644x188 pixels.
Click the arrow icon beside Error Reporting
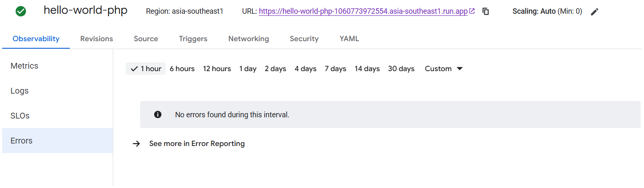pyautogui.click(x=136, y=143)
